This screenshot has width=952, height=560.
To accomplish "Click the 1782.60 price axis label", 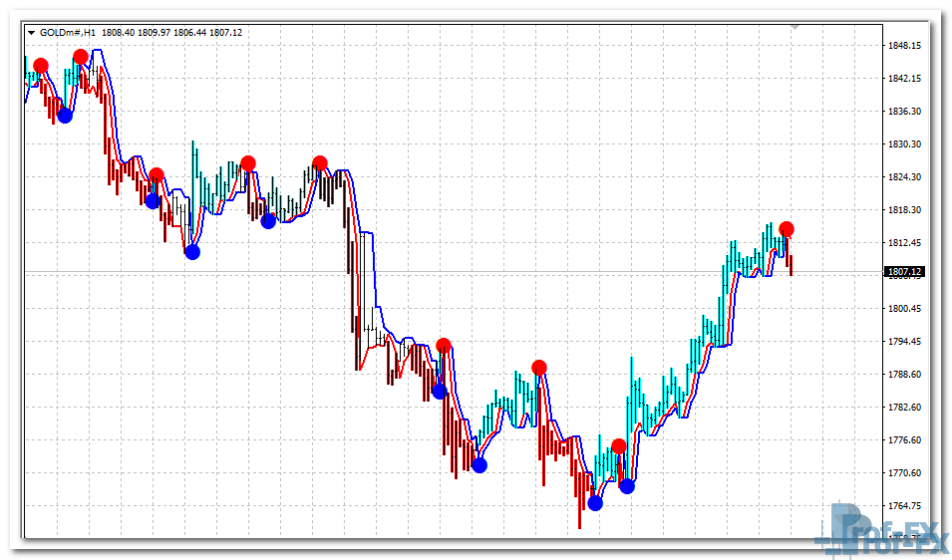I will [903, 408].
